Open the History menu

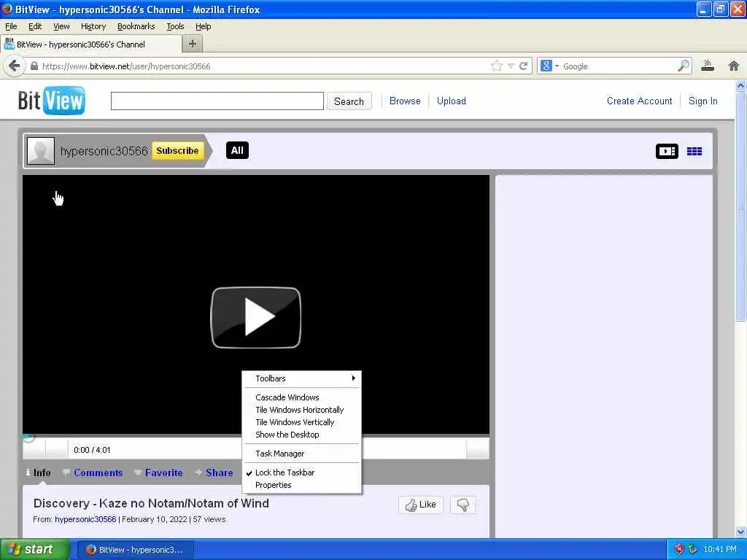coord(93,26)
